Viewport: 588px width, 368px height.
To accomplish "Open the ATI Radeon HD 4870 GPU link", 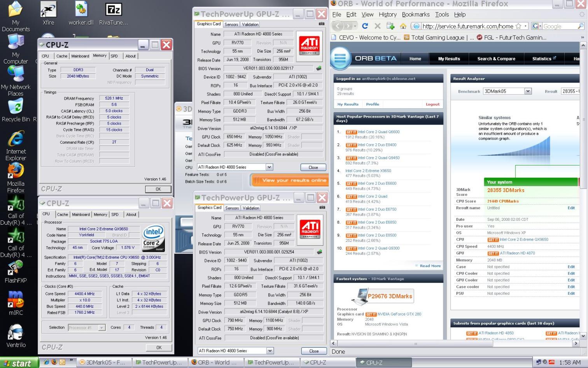I will [517, 253].
